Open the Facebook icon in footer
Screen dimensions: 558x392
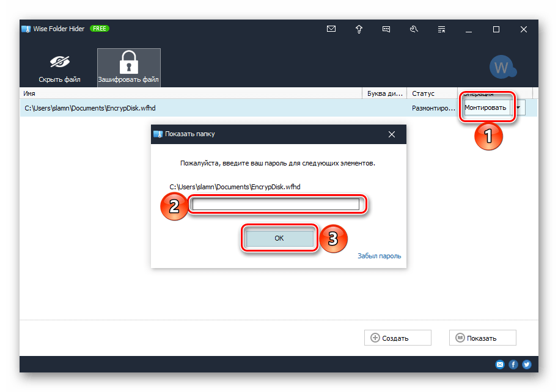pos(513,365)
